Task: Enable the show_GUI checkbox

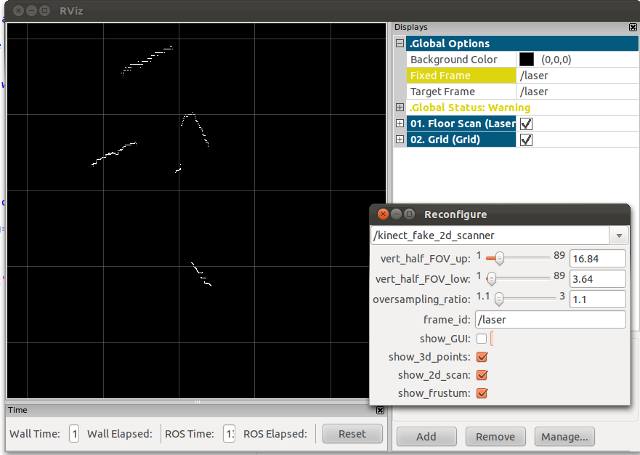Action: (482, 340)
